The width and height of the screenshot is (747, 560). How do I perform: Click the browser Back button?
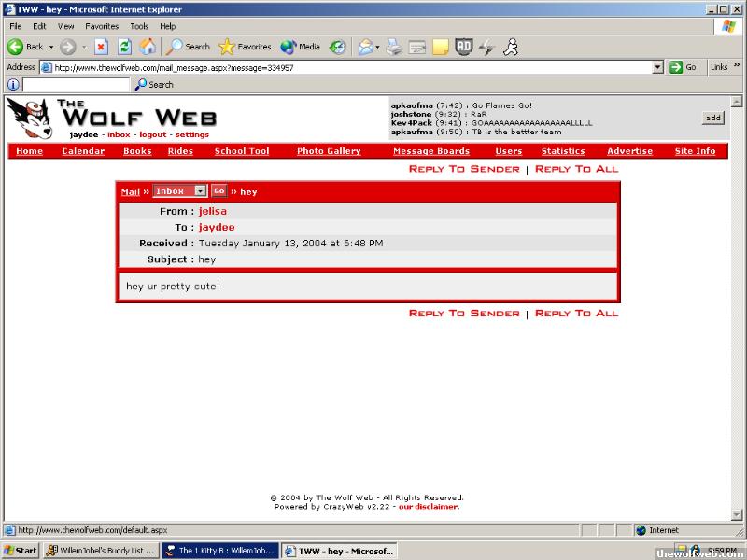(x=25, y=47)
